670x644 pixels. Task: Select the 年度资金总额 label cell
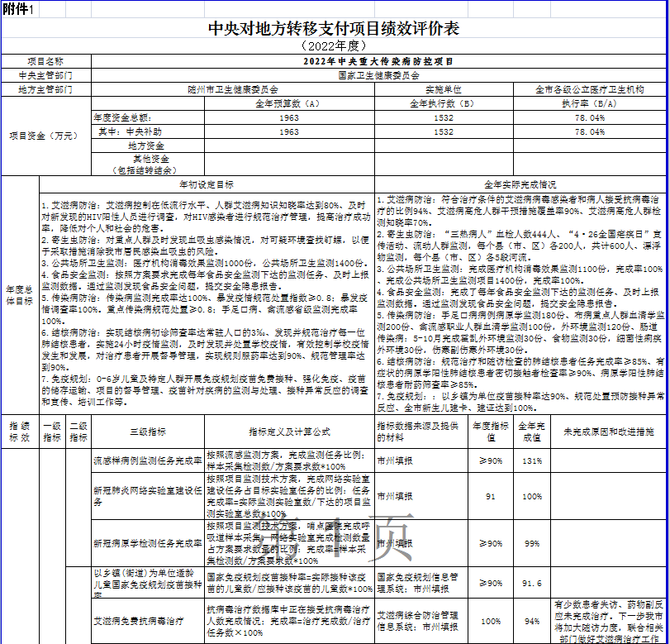click(148, 117)
